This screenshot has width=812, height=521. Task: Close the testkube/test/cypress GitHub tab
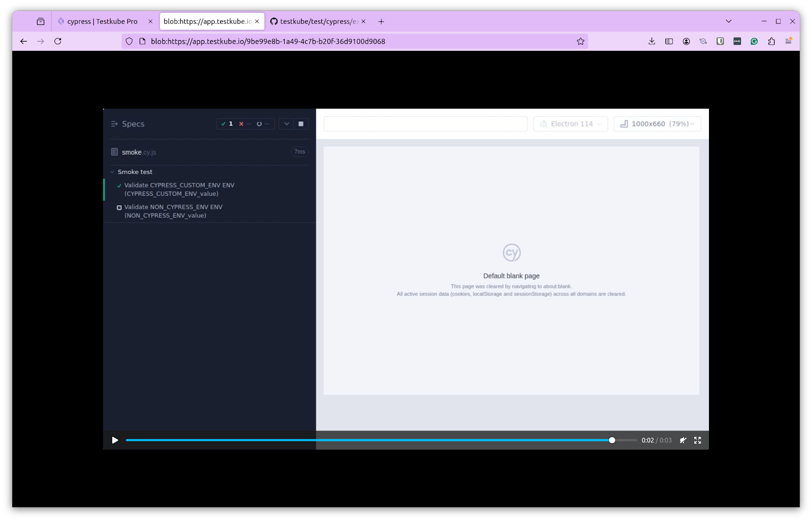click(x=363, y=21)
